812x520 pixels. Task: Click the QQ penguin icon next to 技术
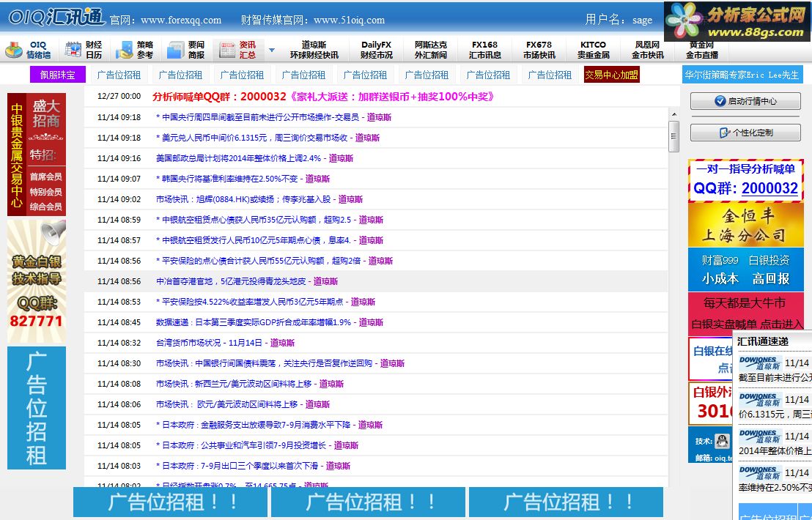coord(722,442)
